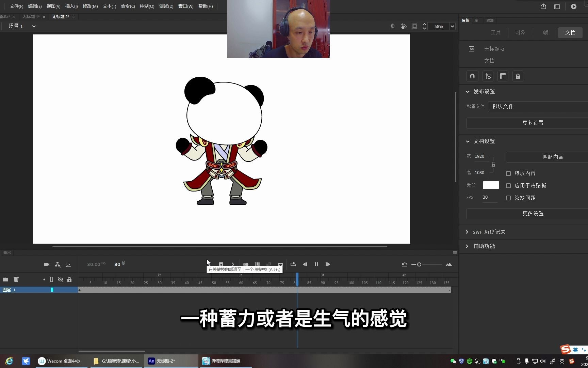Edit the 58% zoom field

point(439,26)
